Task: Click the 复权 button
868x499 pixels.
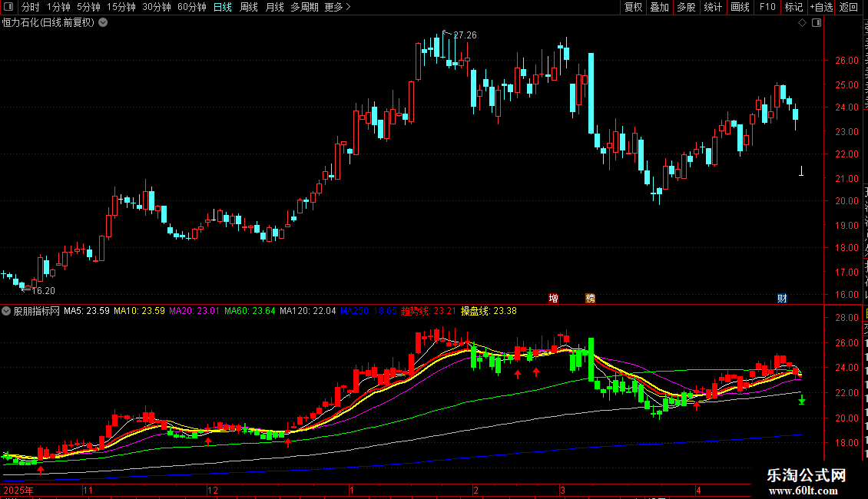Action: tap(633, 7)
